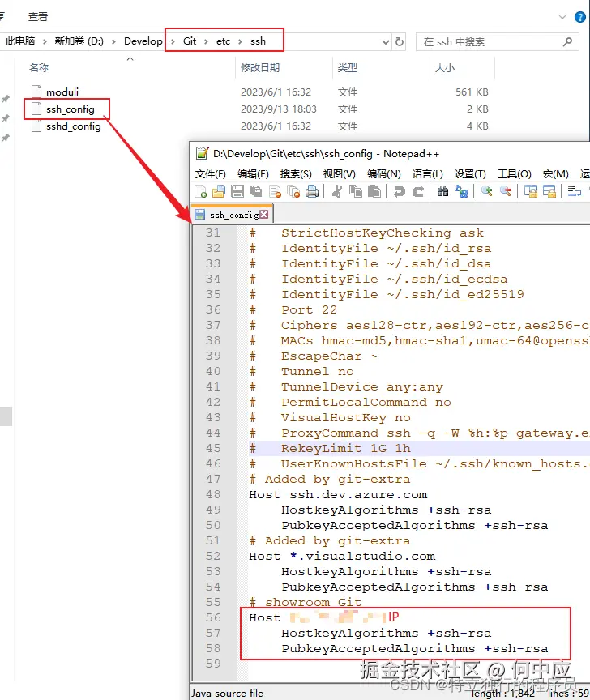Click the line Host ssh.dev.azure.com

point(338,495)
